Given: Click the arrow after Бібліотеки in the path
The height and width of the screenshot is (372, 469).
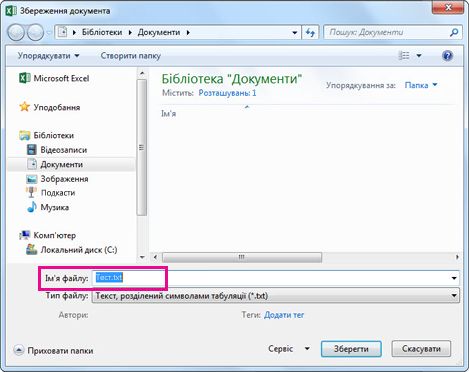Looking at the screenshot, I should pos(130,32).
